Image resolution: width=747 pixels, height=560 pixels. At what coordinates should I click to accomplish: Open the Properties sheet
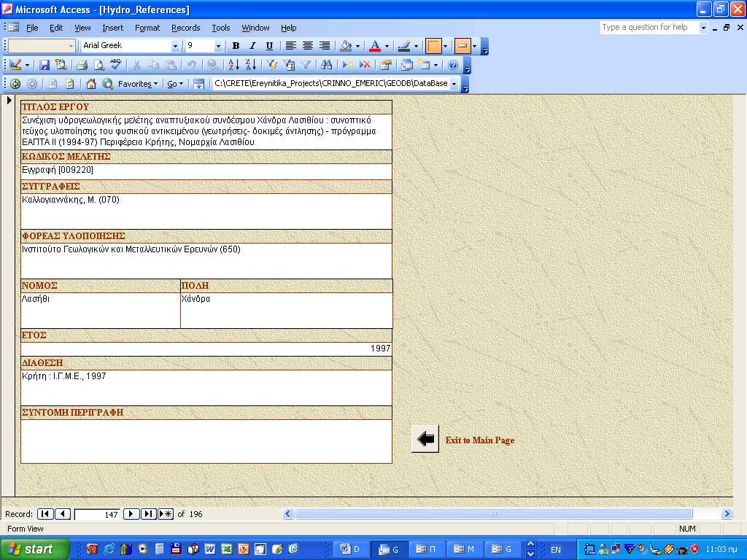pyautogui.click(x=385, y=65)
